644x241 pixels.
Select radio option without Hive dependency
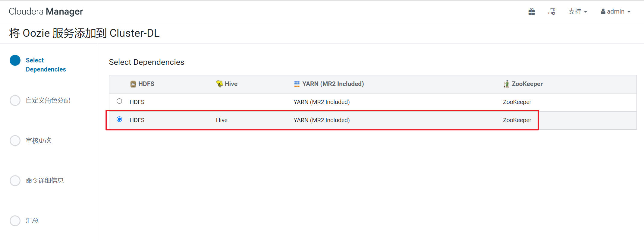pyautogui.click(x=119, y=101)
